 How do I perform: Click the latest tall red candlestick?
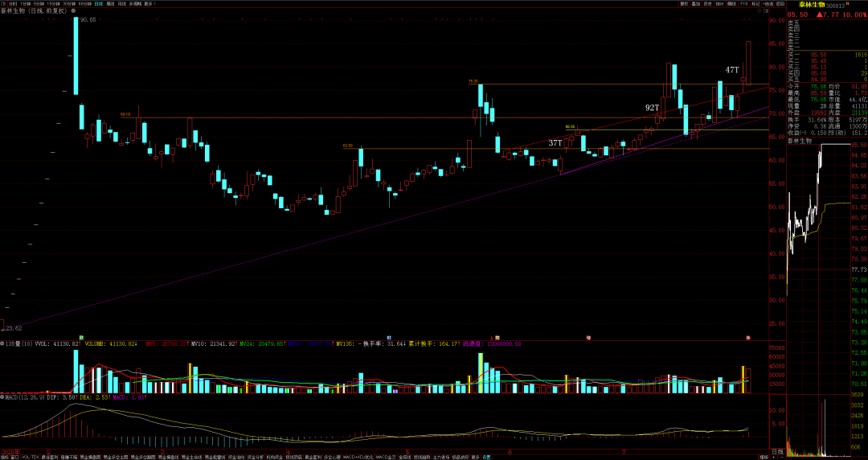[x=748, y=64]
